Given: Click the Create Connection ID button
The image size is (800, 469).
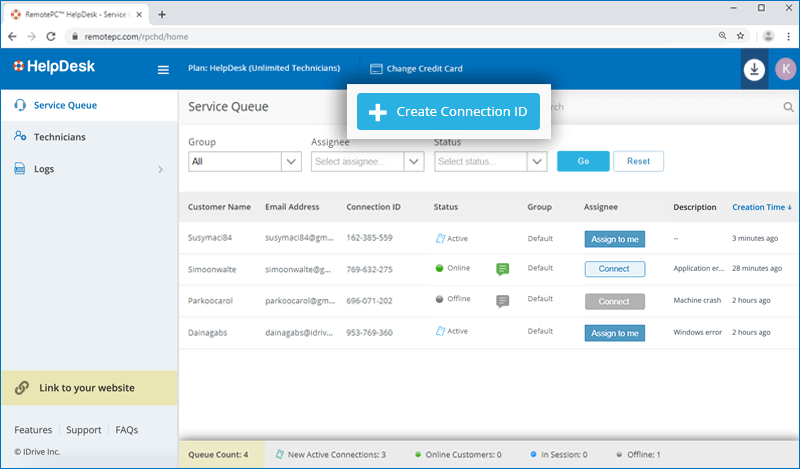Looking at the screenshot, I should pos(448,112).
